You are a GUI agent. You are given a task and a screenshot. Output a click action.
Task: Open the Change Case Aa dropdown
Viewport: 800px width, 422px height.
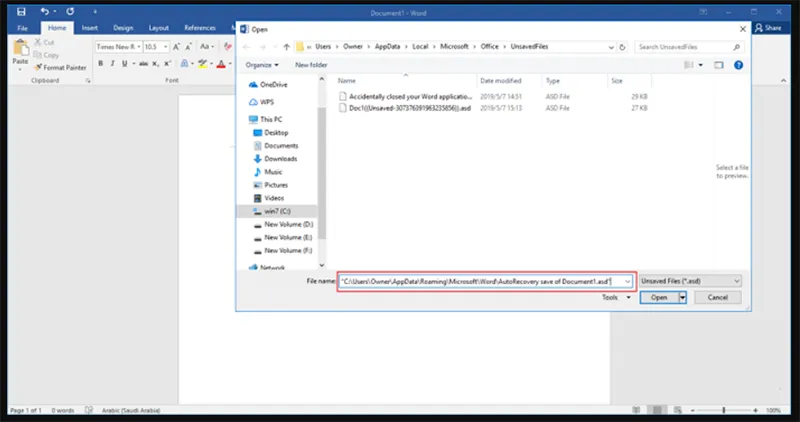click(206, 46)
